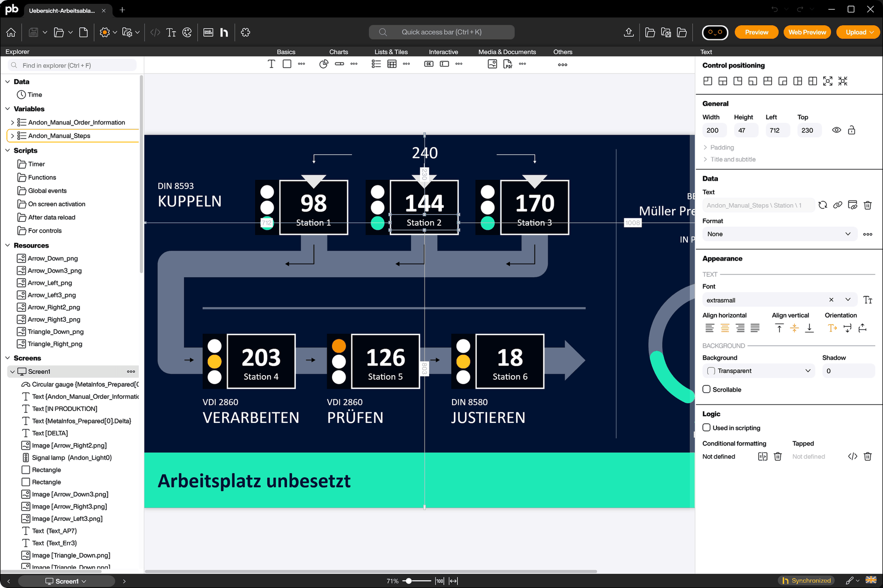Toggle control visibility eye icon

pos(837,130)
